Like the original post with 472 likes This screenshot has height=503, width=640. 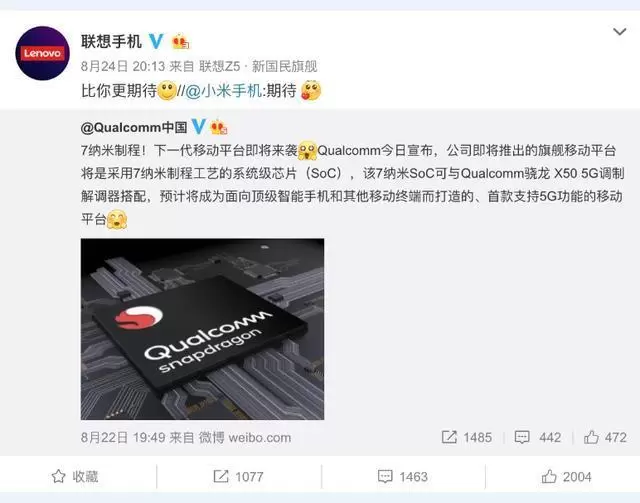[x=605, y=437]
